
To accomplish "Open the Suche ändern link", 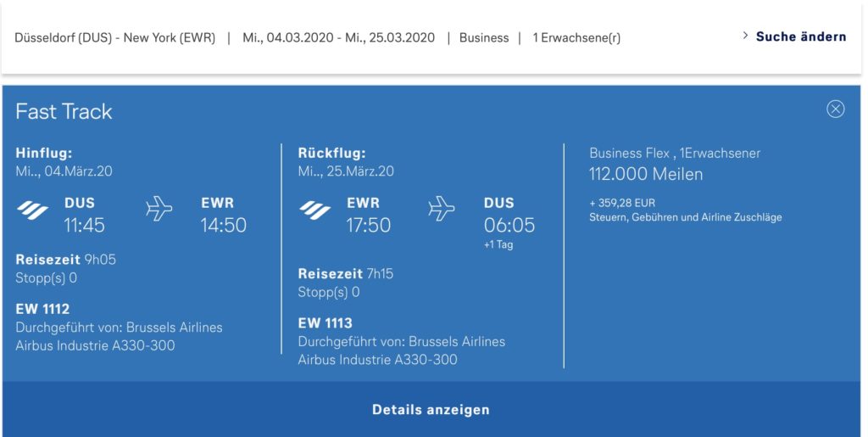I will click(x=800, y=36).
